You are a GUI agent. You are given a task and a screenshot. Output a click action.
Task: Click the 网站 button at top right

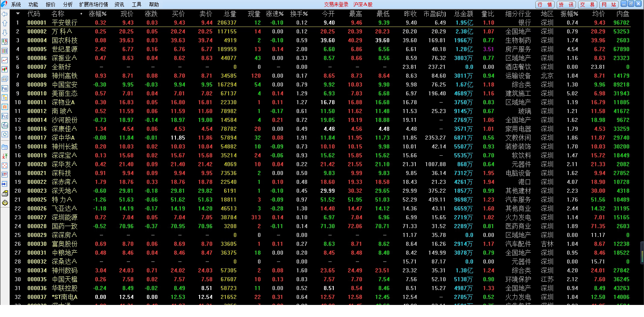[609, 4]
